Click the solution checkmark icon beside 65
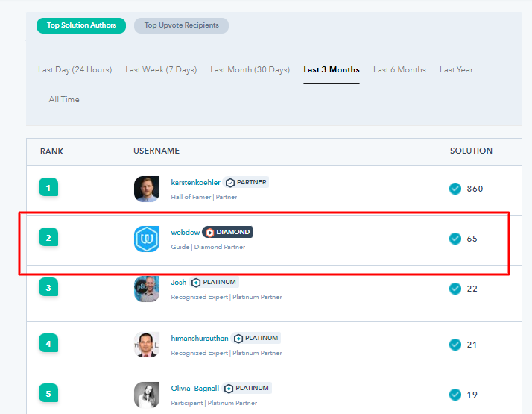 [455, 239]
